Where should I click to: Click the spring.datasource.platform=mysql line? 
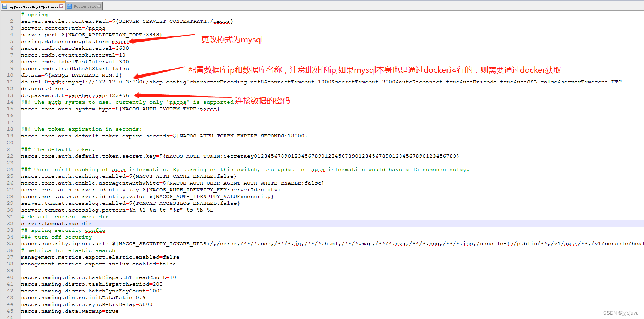point(75,42)
